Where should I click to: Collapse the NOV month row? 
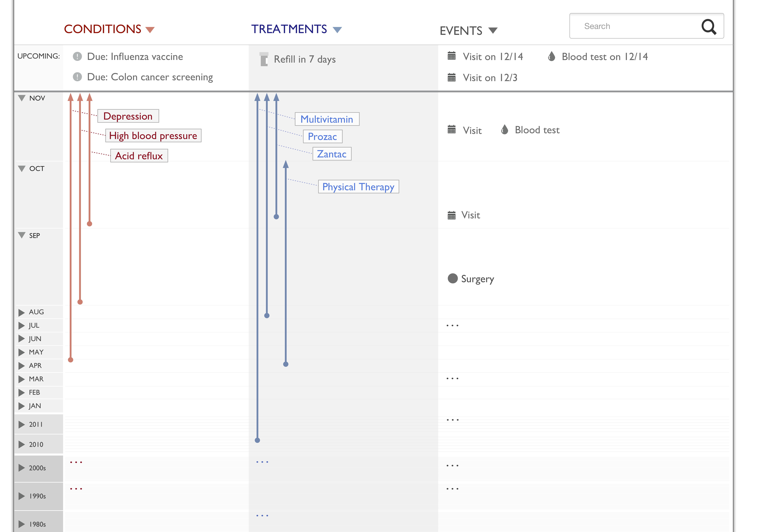(x=22, y=98)
